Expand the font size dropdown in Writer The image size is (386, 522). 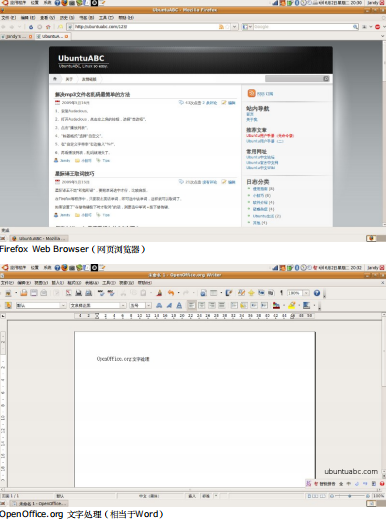tap(149, 305)
